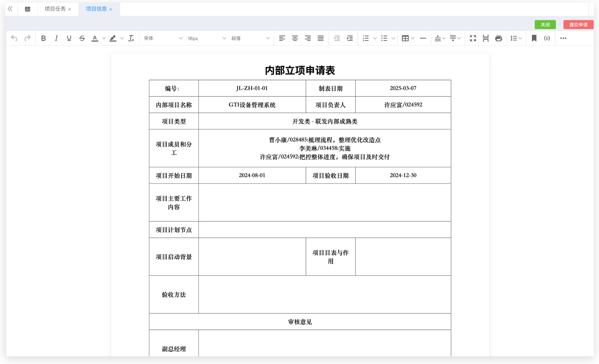599x364 pixels.
Task: Open bullet list style dropdown arrow
Action: (x=393, y=38)
